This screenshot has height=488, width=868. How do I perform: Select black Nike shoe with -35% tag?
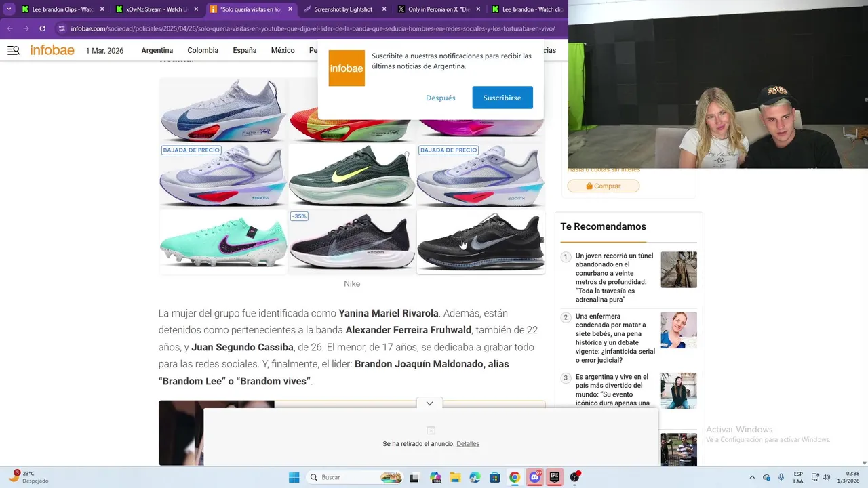(352, 241)
